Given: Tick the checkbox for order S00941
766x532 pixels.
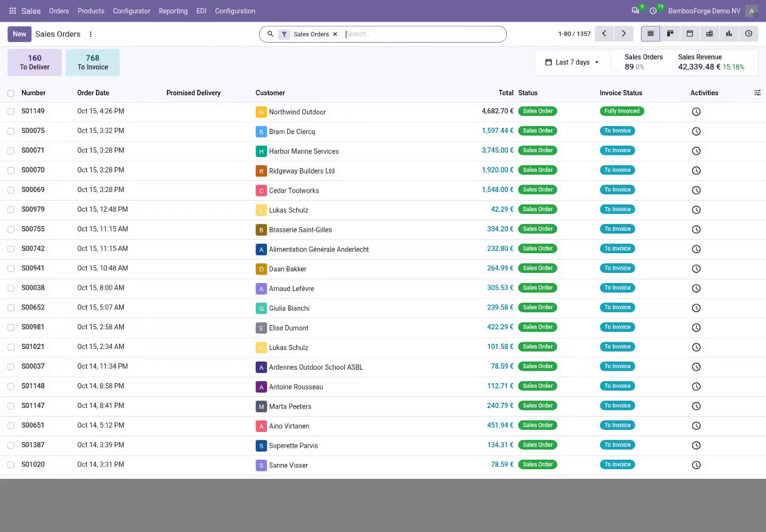Looking at the screenshot, I should 11,269.
